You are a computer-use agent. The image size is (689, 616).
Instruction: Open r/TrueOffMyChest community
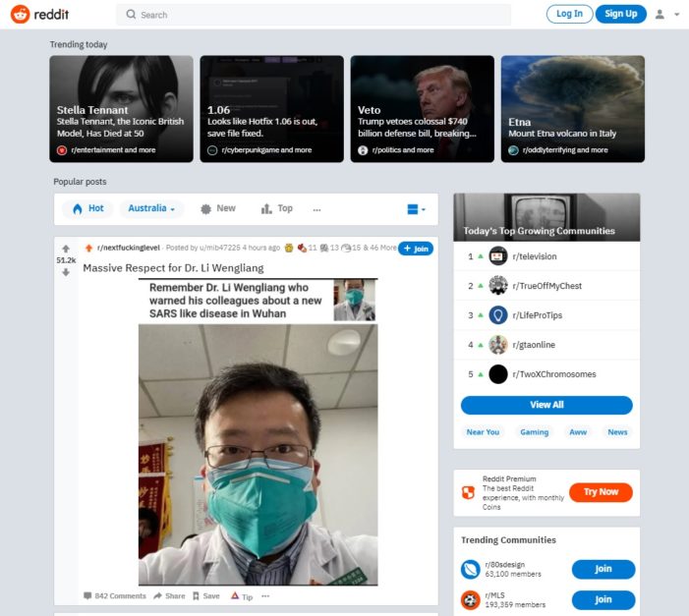tap(547, 286)
